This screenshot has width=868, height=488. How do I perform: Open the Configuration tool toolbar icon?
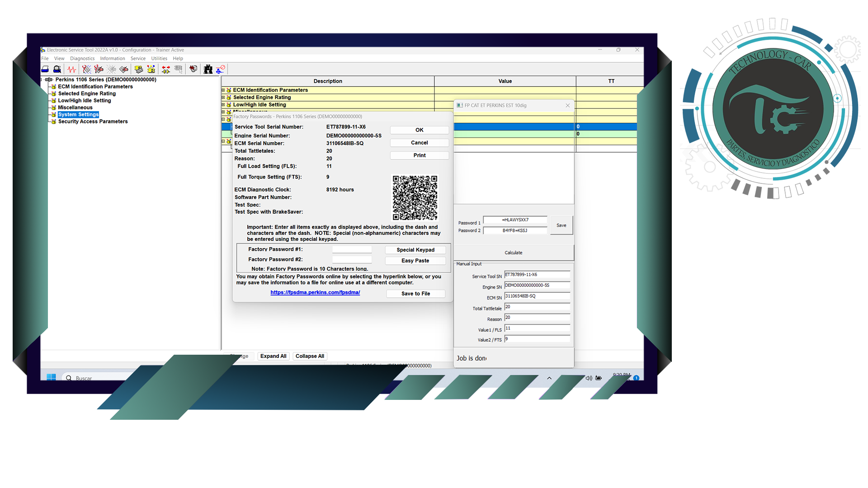pos(151,69)
